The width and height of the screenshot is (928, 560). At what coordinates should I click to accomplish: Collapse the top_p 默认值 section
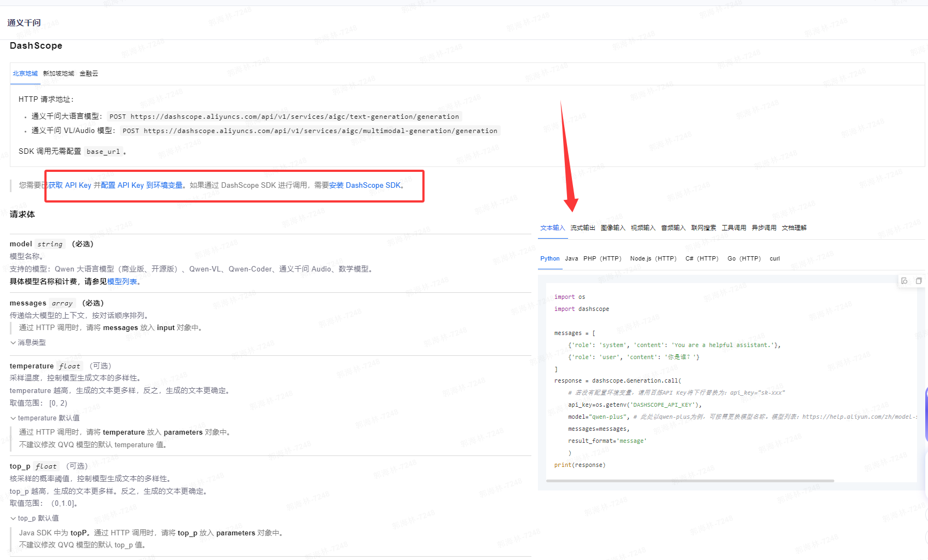click(x=35, y=518)
